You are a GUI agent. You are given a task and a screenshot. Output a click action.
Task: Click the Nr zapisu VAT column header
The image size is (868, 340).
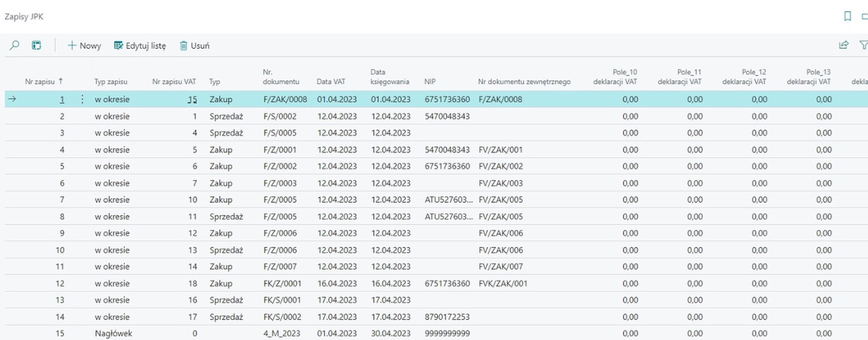point(174,82)
